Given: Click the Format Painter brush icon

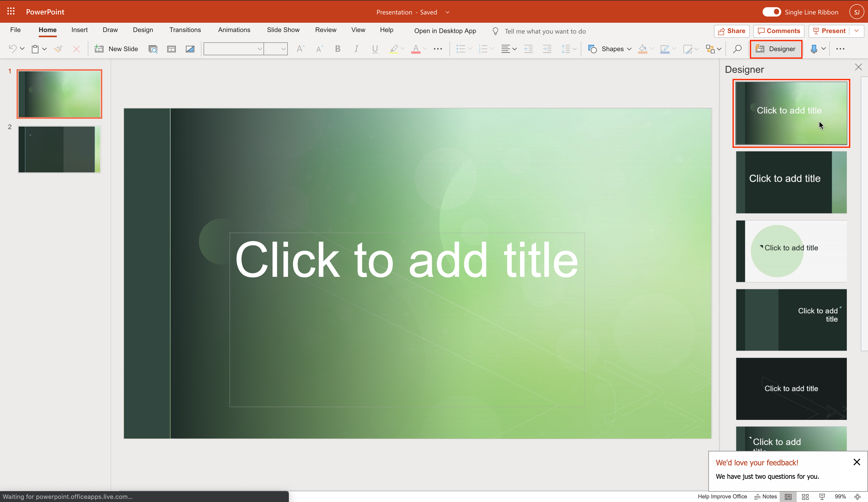Looking at the screenshot, I should [58, 49].
